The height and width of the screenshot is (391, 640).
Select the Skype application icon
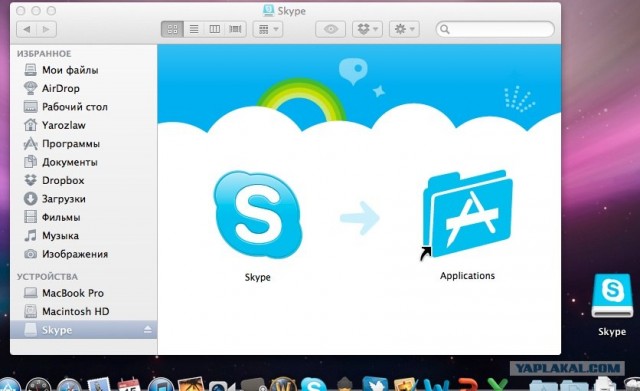click(x=258, y=215)
